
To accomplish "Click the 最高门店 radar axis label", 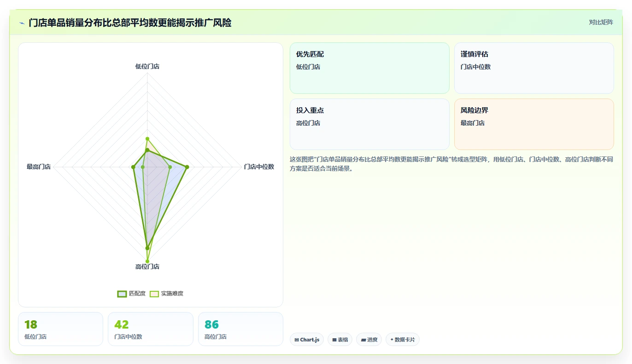I will (39, 167).
